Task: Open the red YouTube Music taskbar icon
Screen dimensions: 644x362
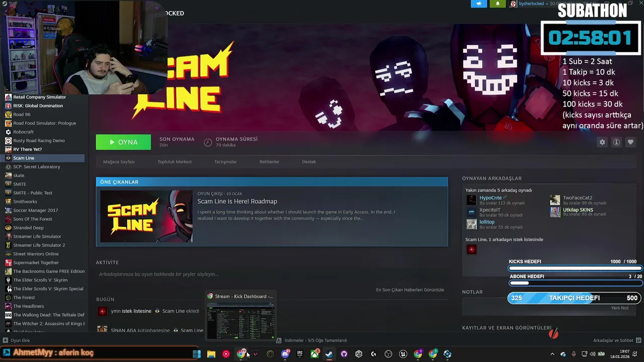Action: 226,354
